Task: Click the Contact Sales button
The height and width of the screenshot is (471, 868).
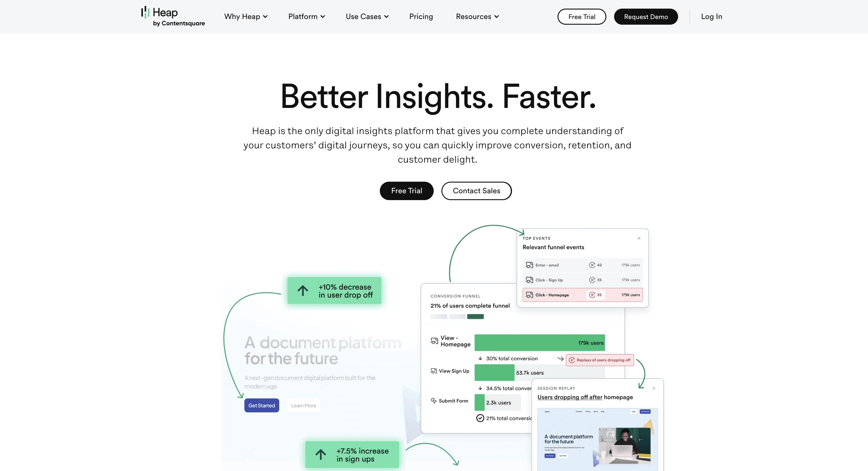Action: tap(476, 191)
